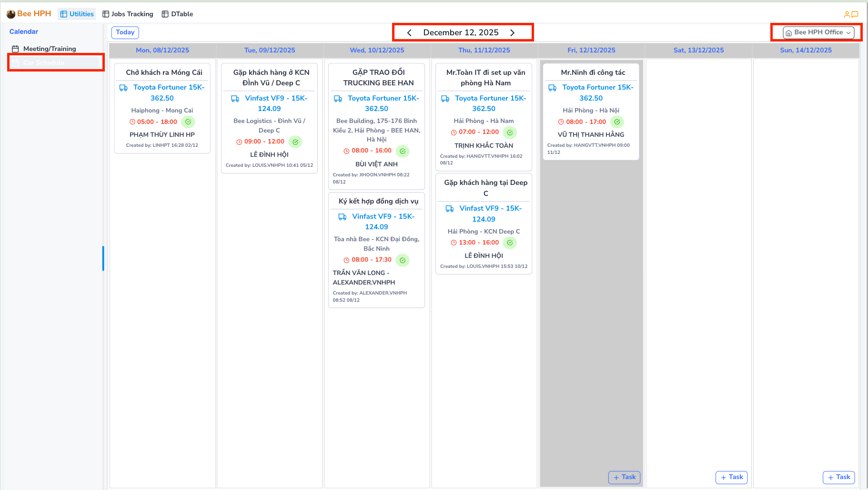Screen dimensions: 868x490
Task: Toggle green check status on 08:00 - 17:30 trip
Action: click(403, 260)
